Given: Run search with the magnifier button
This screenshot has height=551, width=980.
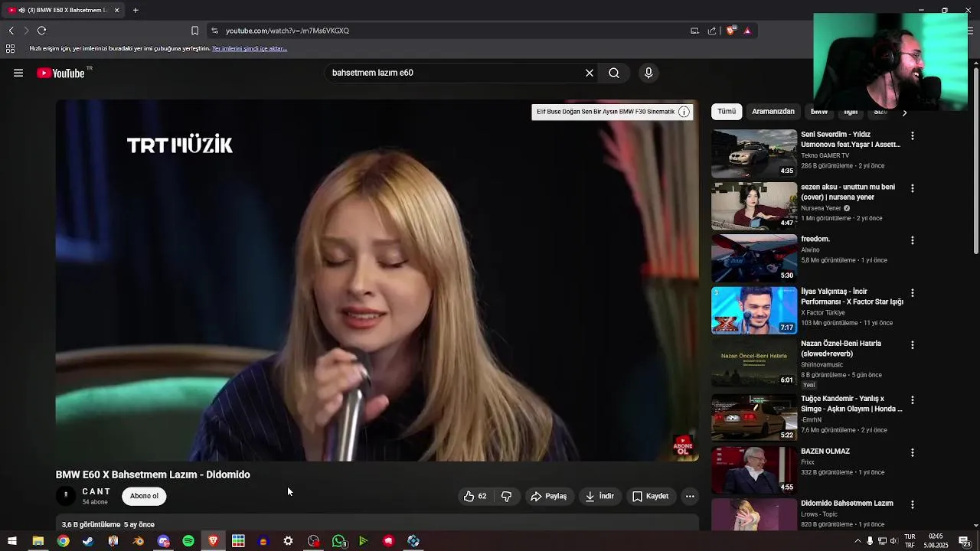Looking at the screenshot, I should pos(614,73).
